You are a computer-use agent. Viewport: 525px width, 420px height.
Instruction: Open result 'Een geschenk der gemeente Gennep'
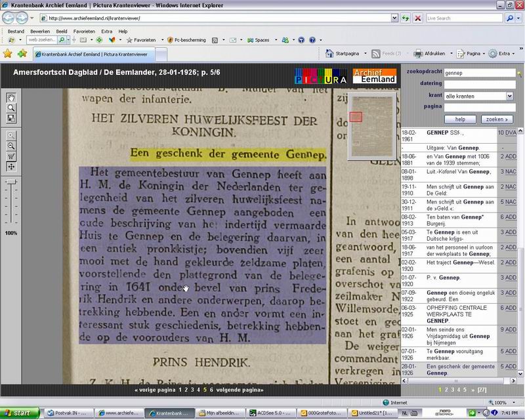461,369
